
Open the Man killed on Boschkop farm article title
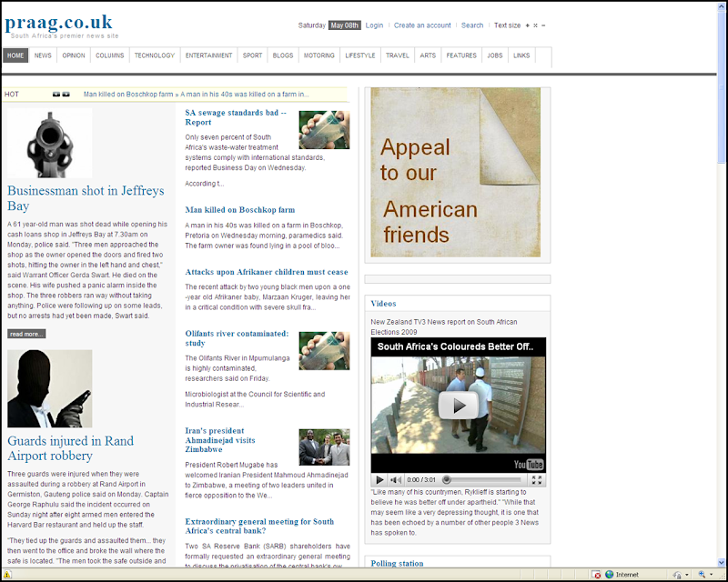(x=240, y=210)
